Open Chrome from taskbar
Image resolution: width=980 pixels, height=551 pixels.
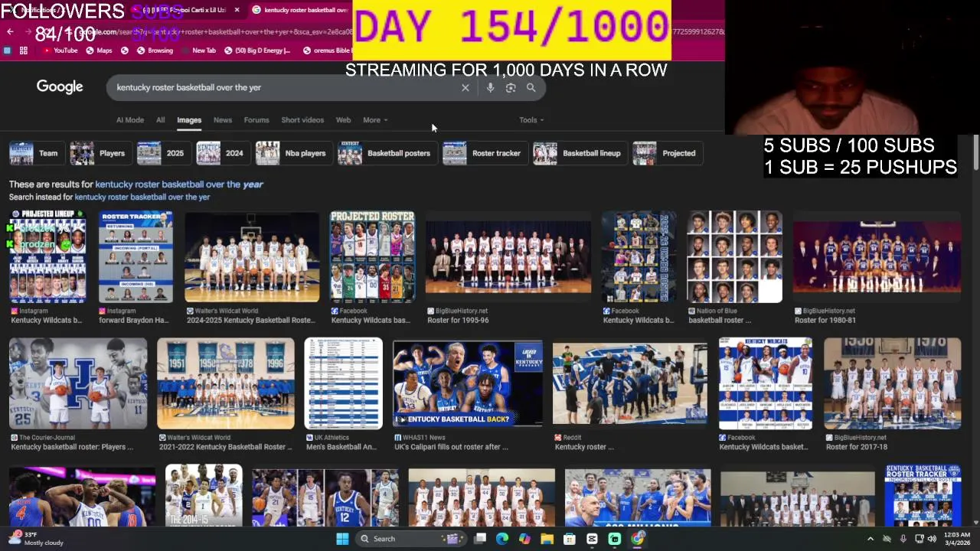pyautogui.click(x=637, y=539)
